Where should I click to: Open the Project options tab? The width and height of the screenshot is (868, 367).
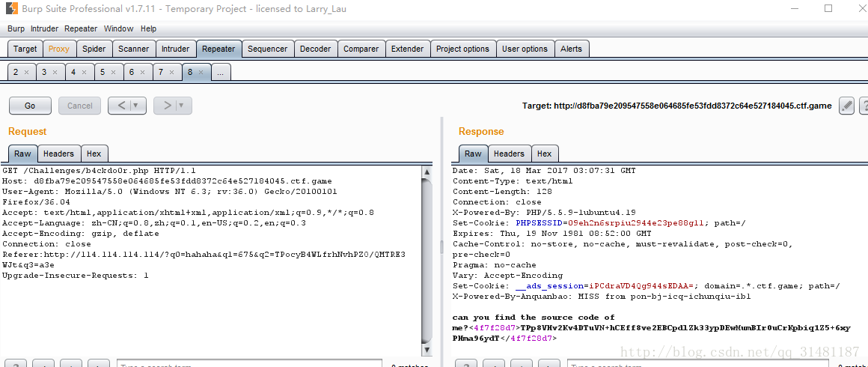[x=462, y=49]
